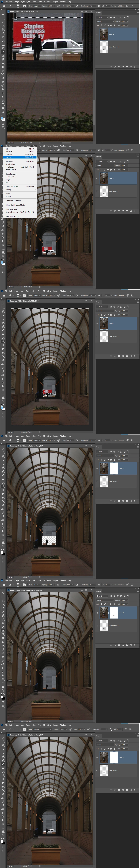Choose the Polygonal Lasso tool in the 219% window
The height and width of the screenshot is (868, 140).
click(3, 22)
